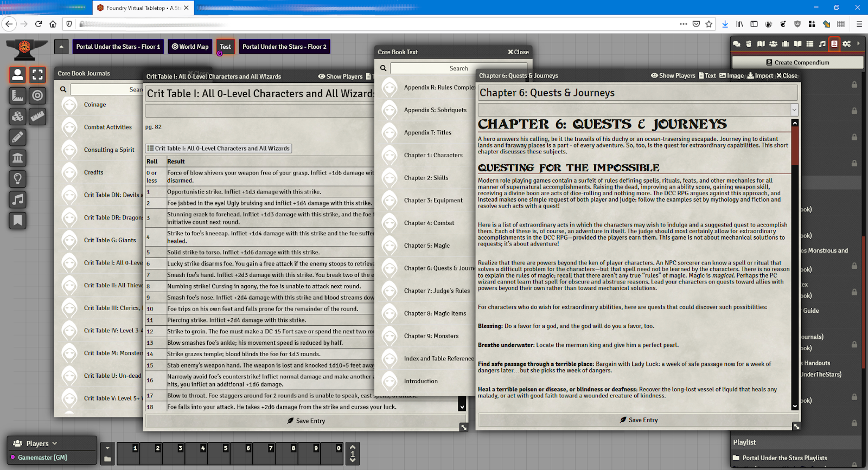
Task: Select the Ruler measure tool
Action: click(x=37, y=117)
